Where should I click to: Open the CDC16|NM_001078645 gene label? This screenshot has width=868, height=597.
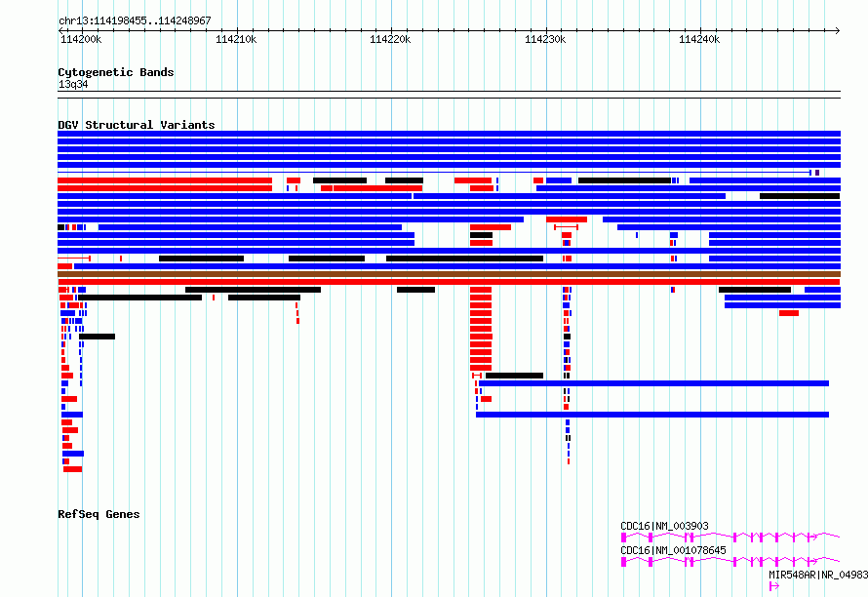tap(673, 550)
